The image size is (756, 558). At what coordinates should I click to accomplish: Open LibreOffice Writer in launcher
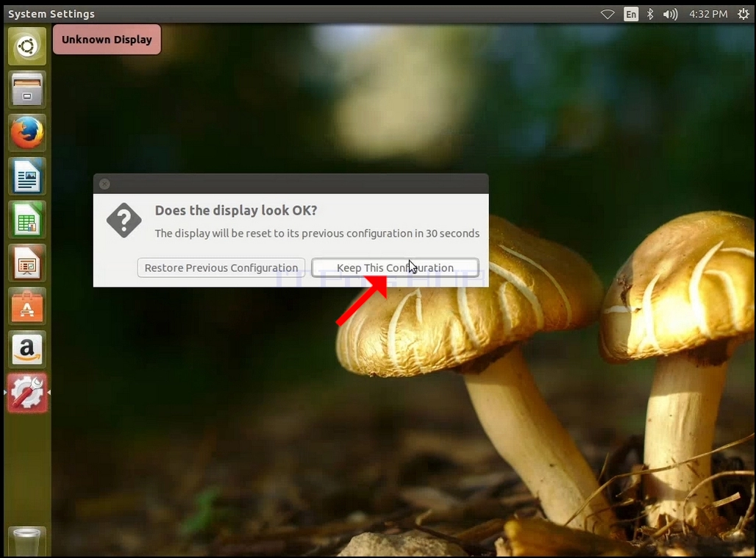point(27,176)
